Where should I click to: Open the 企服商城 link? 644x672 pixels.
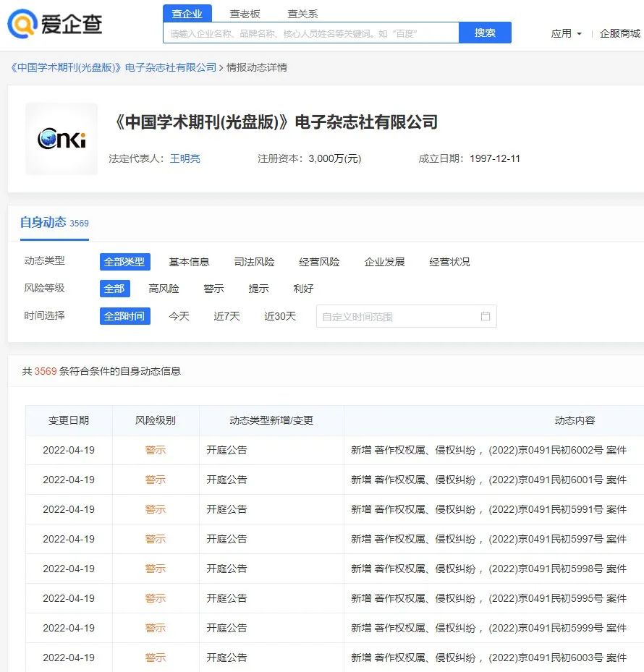coord(620,33)
